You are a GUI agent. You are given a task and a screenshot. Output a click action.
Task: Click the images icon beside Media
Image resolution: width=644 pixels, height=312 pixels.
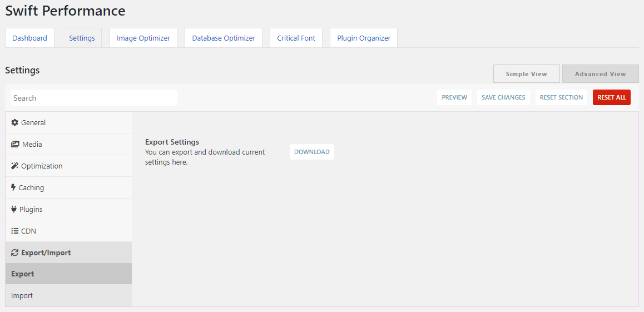coord(15,144)
